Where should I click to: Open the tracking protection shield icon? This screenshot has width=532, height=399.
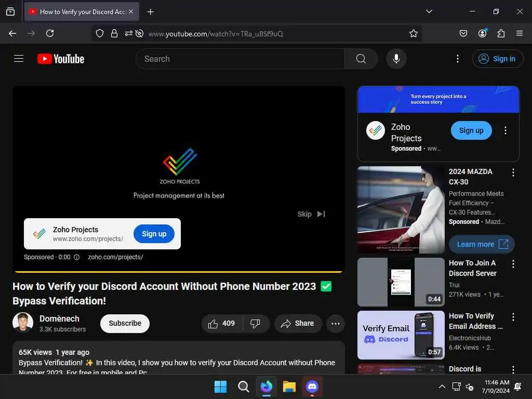[99, 33]
